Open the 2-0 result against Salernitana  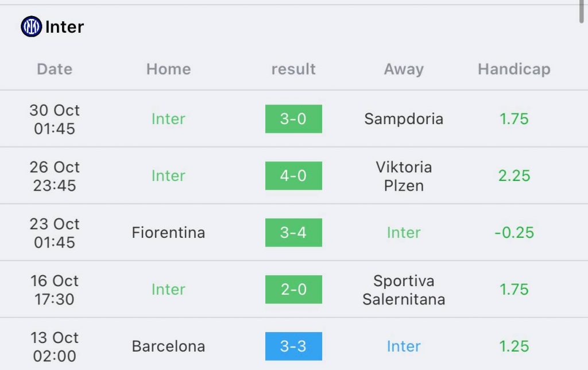pyautogui.click(x=293, y=290)
